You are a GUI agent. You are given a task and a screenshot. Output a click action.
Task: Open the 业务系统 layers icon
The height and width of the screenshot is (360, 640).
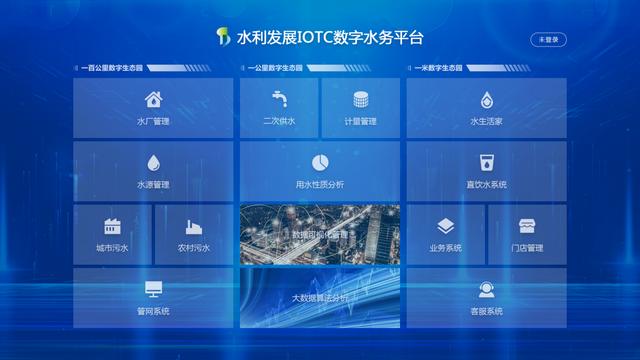pyautogui.click(x=445, y=226)
